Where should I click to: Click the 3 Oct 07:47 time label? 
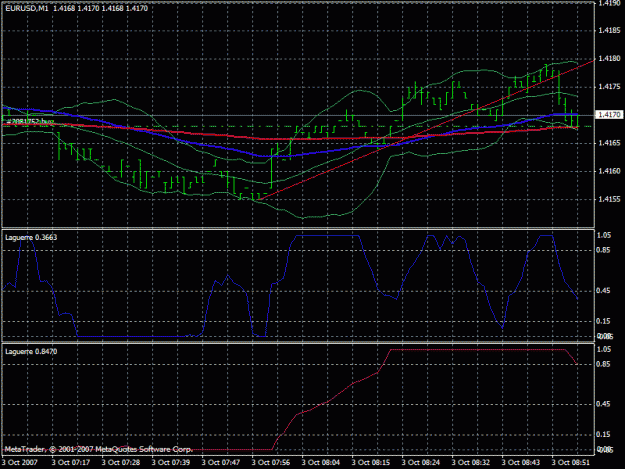pos(221,463)
